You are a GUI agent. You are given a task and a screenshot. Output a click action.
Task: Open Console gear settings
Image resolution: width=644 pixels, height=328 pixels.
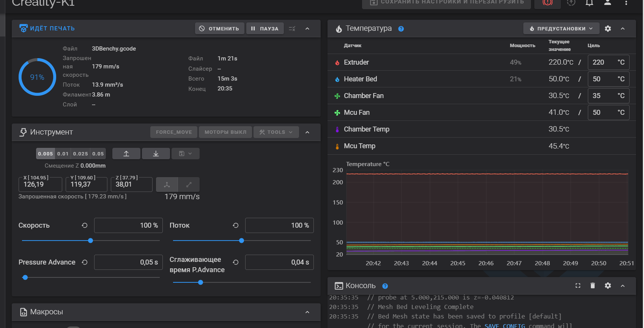point(608,285)
